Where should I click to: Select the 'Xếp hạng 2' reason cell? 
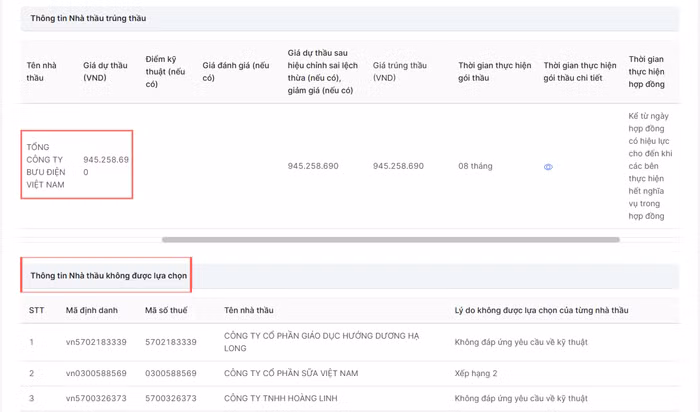[x=475, y=373]
